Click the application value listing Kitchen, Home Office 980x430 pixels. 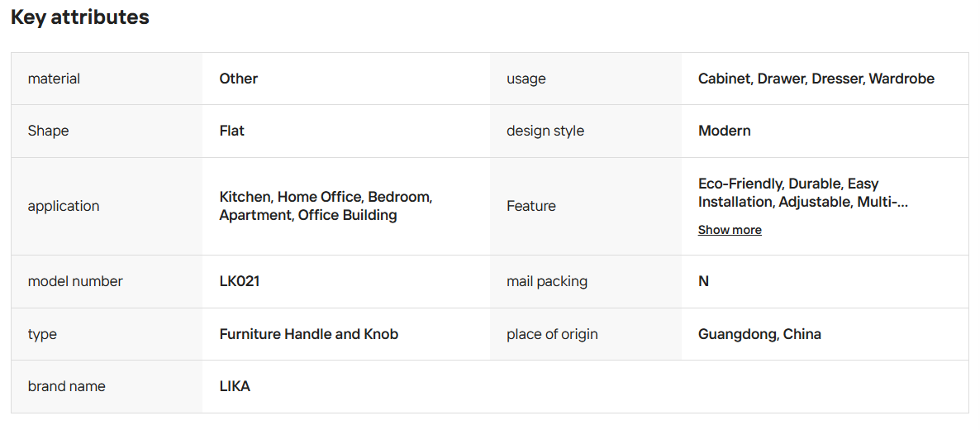click(x=326, y=206)
